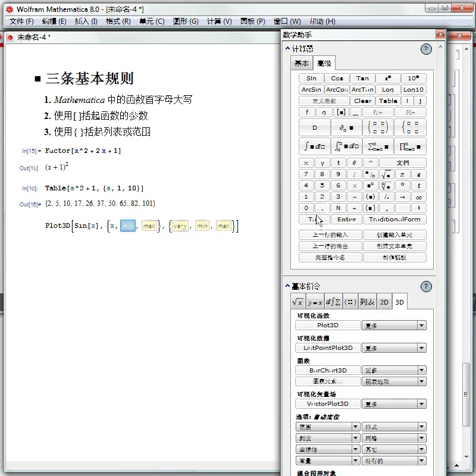Click the degree symbol key

(x=402, y=186)
